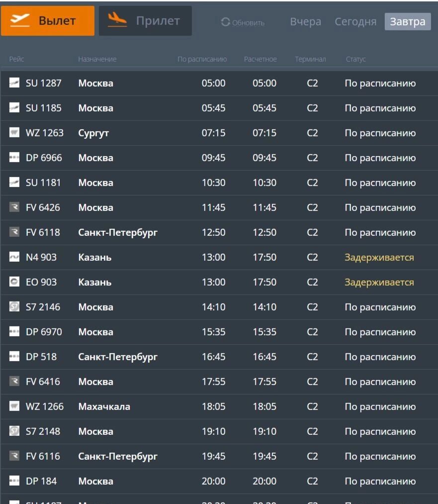The height and width of the screenshot is (504, 438).
Task: Sort by Расчетное column header
Action: [260, 59]
